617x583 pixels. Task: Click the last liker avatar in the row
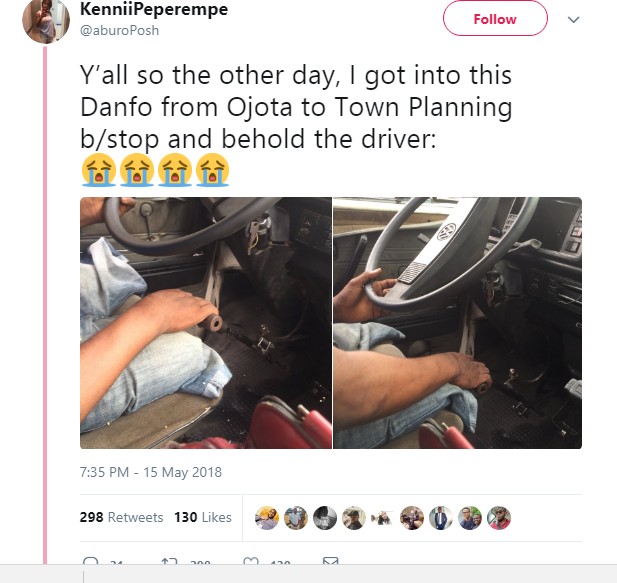click(498, 517)
